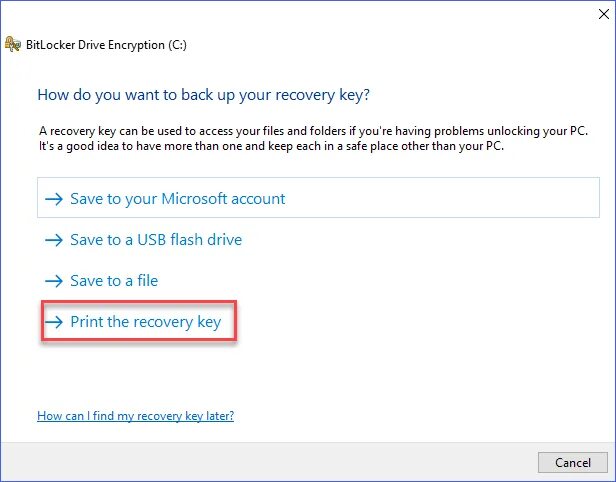Select Save to a USB flash drive
The image size is (616, 482).
tap(155, 240)
